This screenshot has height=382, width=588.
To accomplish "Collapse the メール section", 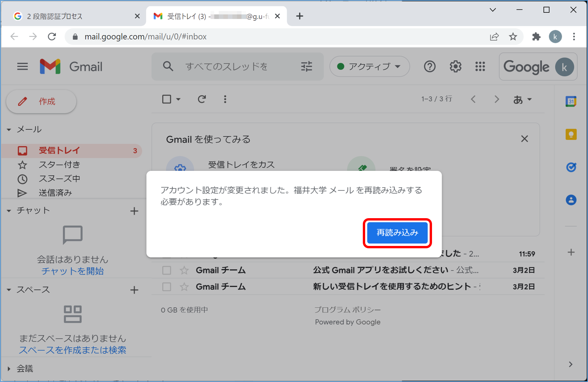I will pyautogui.click(x=9, y=129).
